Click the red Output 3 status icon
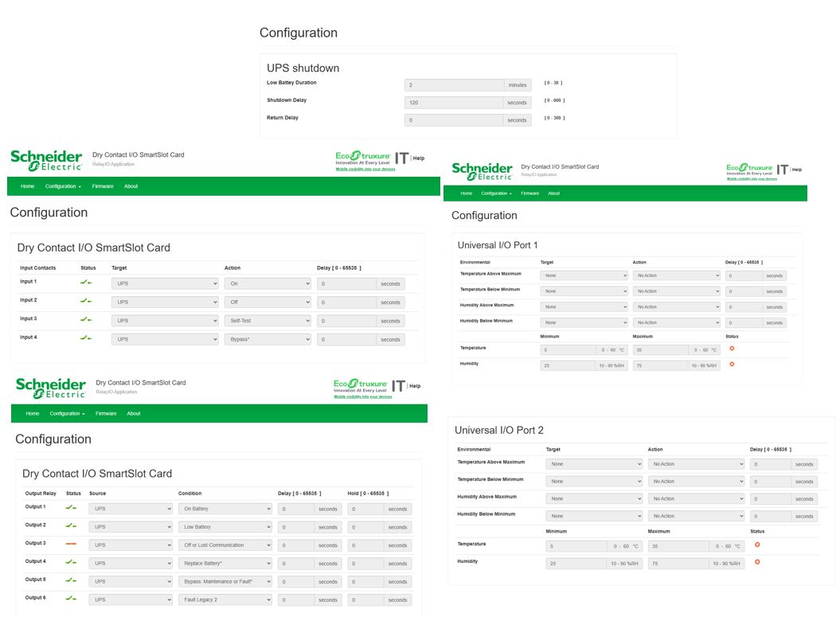This screenshot has height=617, width=840. [71, 544]
